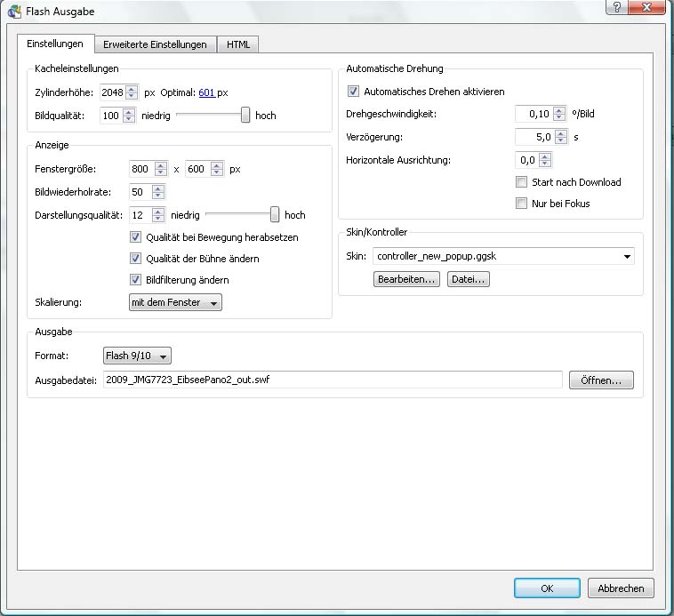674x616 pixels.
Task: Decrease Bildqualität with the down spinner arrow
Action: click(x=129, y=119)
